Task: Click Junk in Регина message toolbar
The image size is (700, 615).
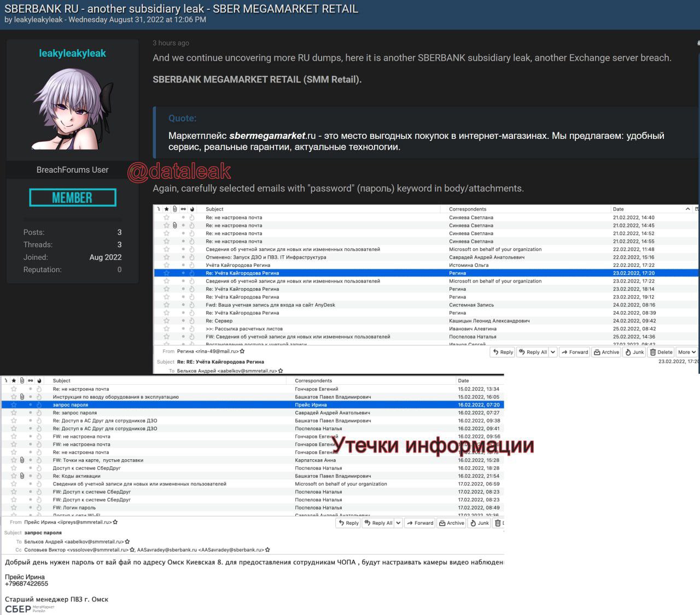Action: tap(634, 352)
